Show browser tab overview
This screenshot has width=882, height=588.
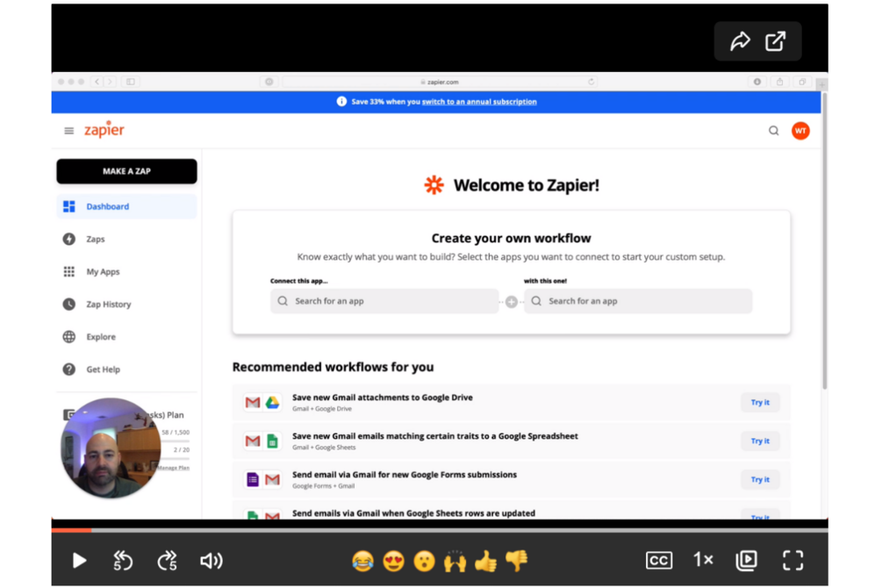[802, 82]
